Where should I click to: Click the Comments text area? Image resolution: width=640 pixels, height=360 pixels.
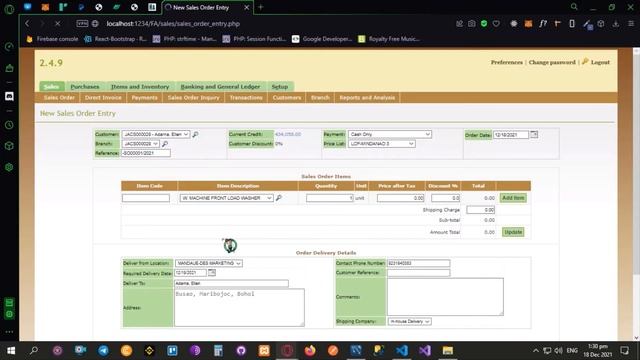pos(445,297)
